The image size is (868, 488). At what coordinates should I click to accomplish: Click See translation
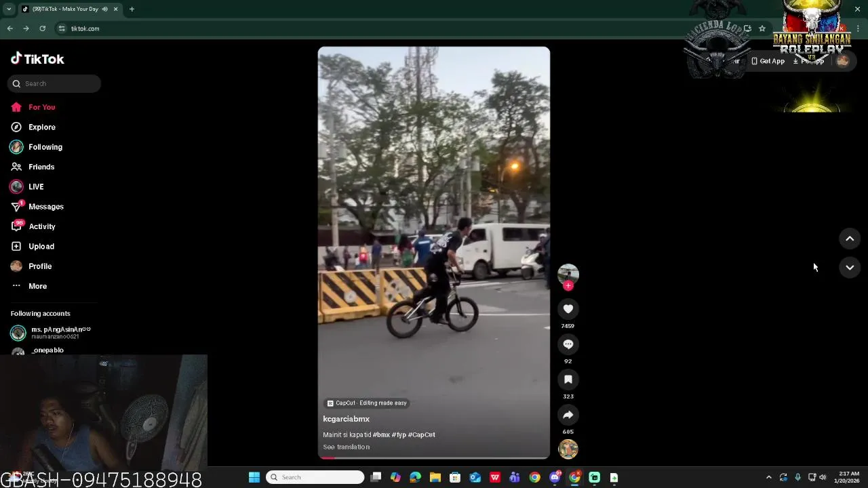point(346,447)
